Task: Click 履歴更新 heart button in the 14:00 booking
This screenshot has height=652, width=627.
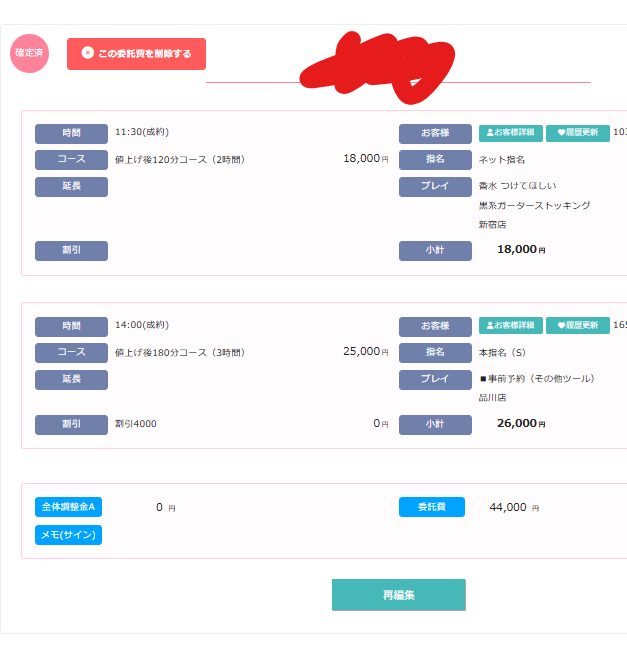Action: pyautogui.click(x=578, y=326)
